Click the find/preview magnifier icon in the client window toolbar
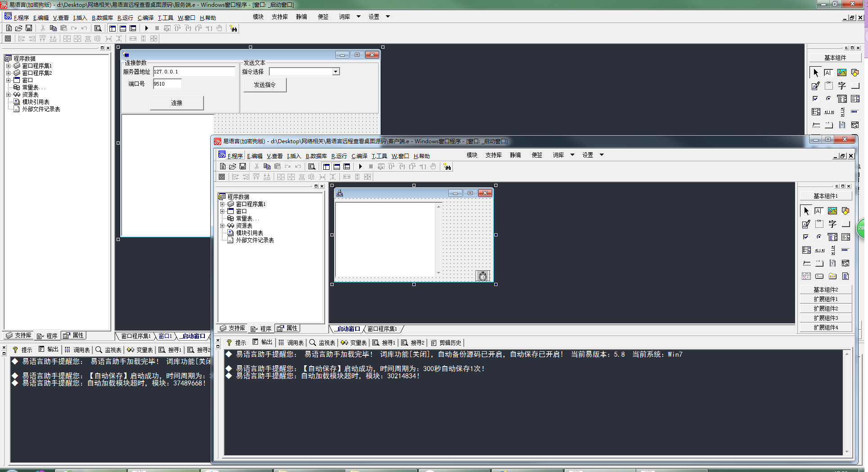This screenshot has height=472, width=868. [312, 167]
